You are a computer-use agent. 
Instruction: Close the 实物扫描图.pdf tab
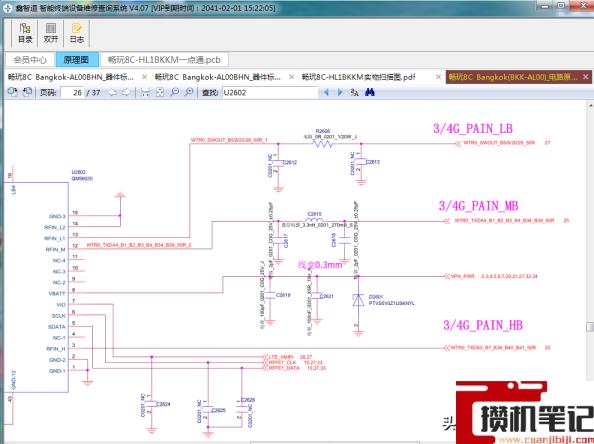(438, 77)
